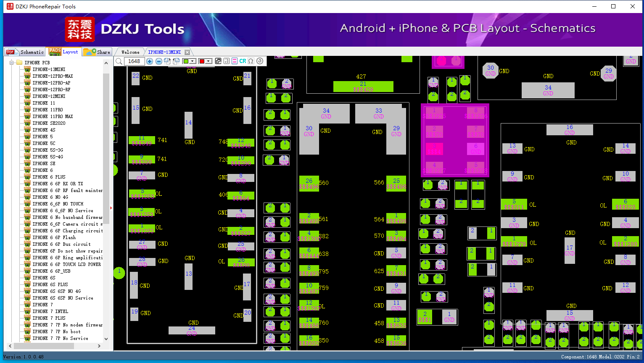
Task: Switch to the Schematic tab
Action: coord(25,52)
